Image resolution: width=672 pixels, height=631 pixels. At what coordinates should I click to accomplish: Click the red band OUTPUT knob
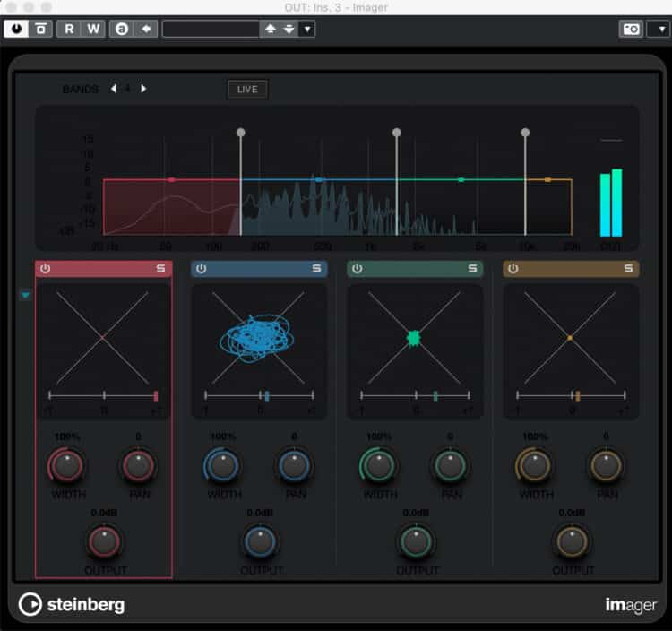pyautogui.click(x=104, y=541)
